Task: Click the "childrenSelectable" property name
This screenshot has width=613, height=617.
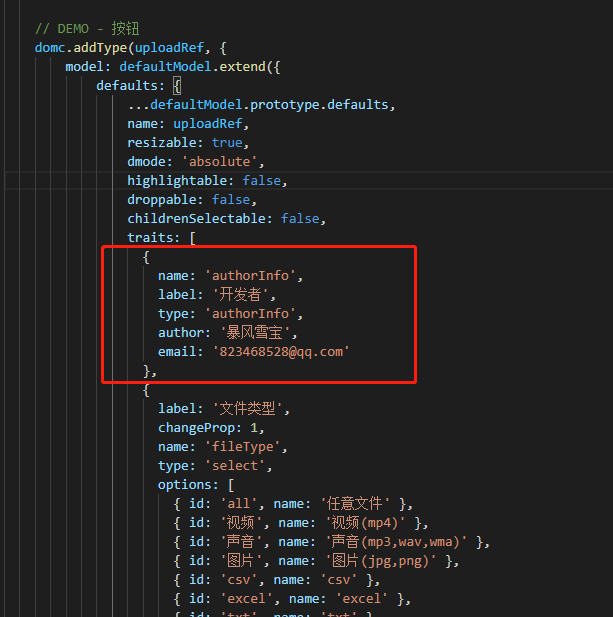Action: click(200, 218)
